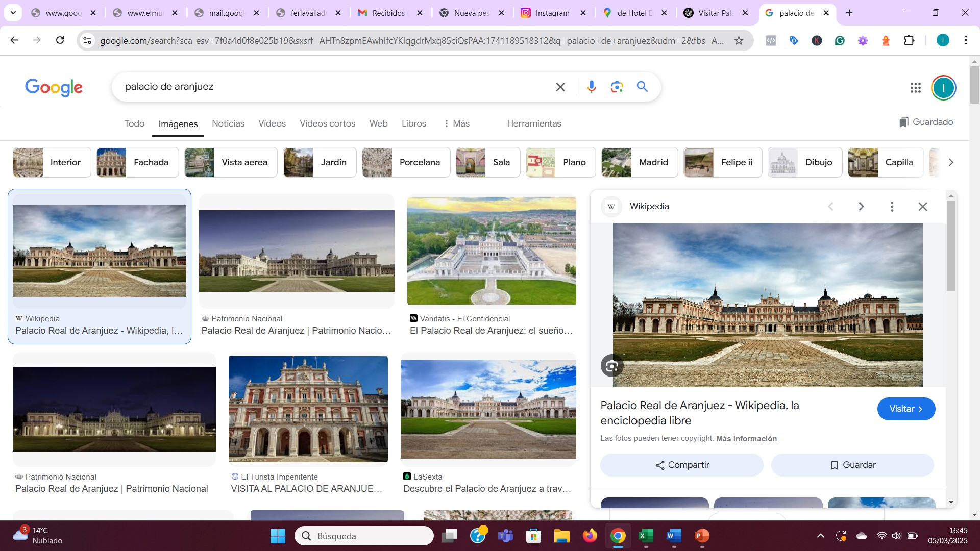Clear the search box with the X icon
The height and width of the screenshot is (551, 980).
coord(560,87)
